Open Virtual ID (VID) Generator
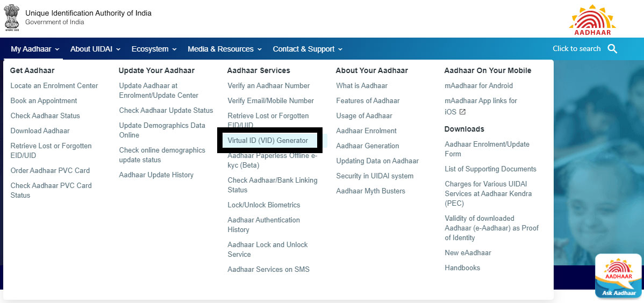The image size is (644, 303). [268, 140]
